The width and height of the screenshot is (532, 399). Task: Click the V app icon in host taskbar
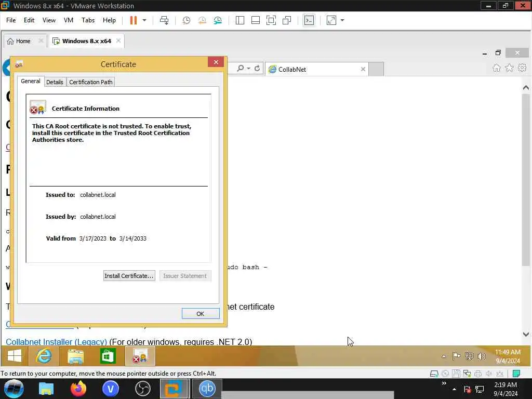point(111,389)
